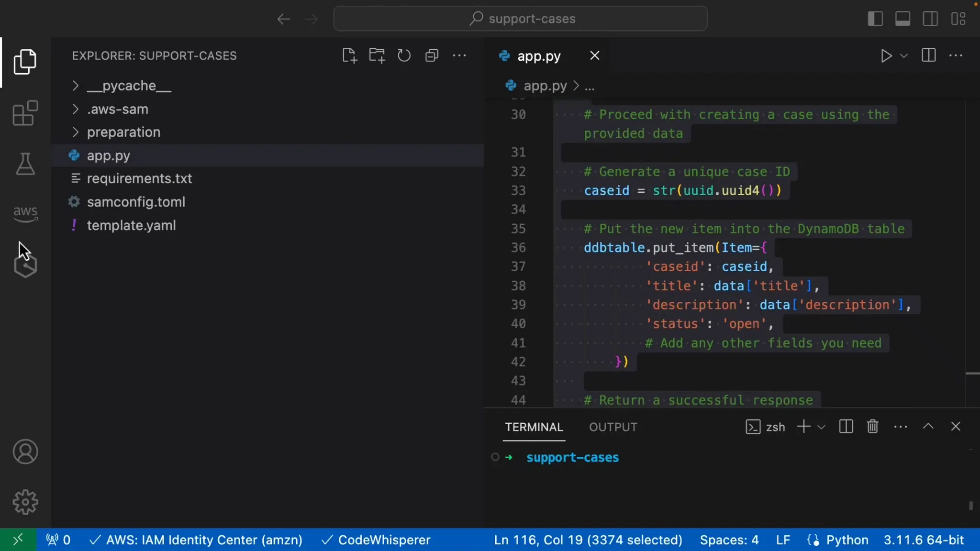980x551 pixels.
Task: Click the New Folder icon in Explorer
Action: [377, 55]
